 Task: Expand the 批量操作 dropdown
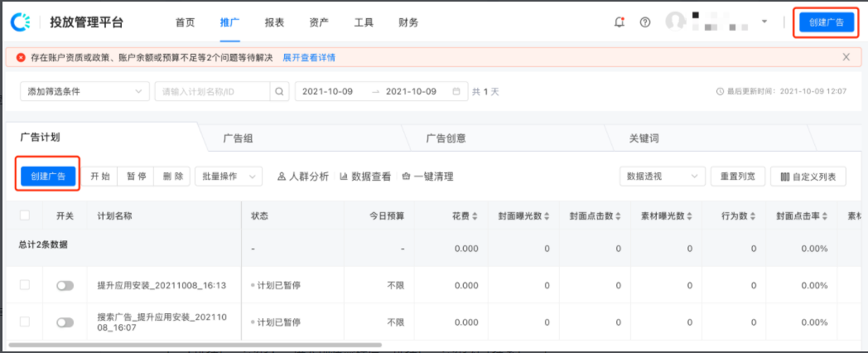pos(229,176)
